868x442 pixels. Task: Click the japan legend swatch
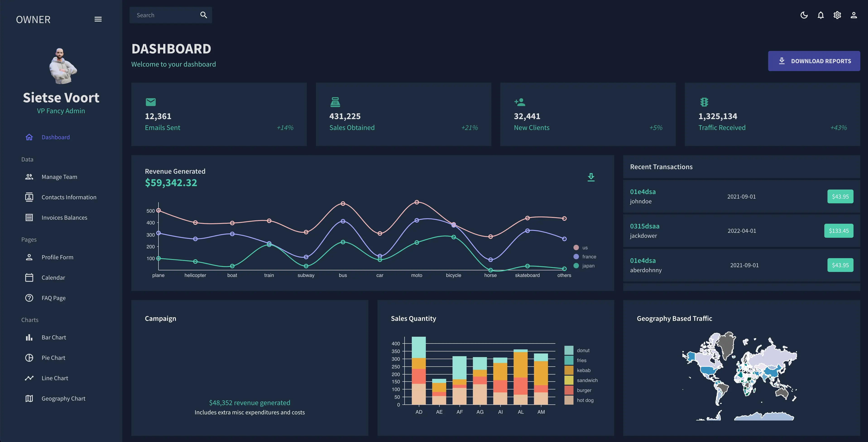(576, 266)
